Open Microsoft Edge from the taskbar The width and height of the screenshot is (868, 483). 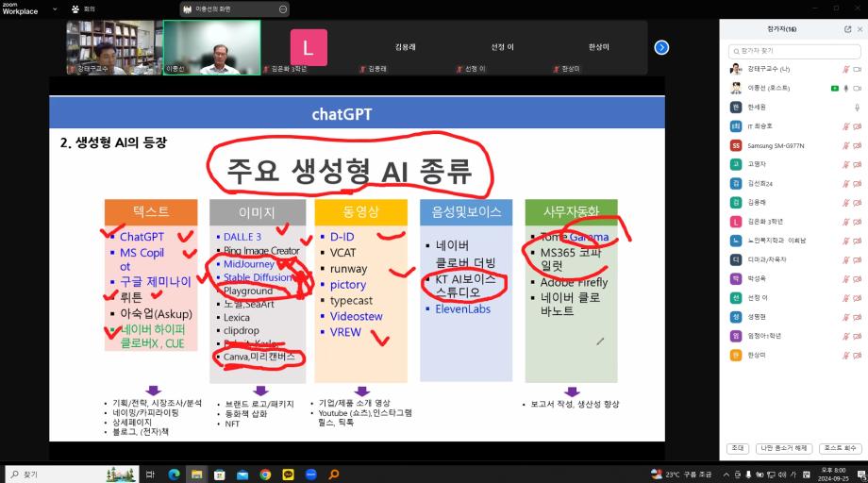174,475
